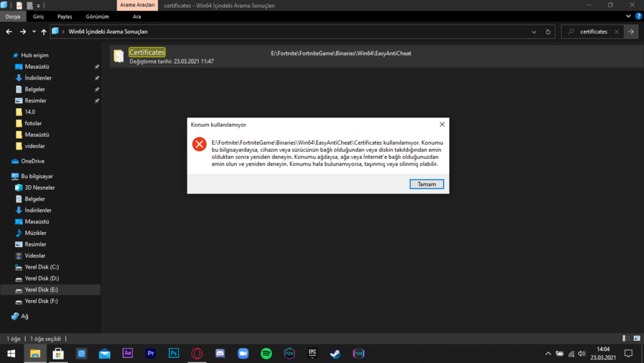This screenshot has width=644, height=363.
Task: Open After Effects from the taskbar
Action: (127, 353)
